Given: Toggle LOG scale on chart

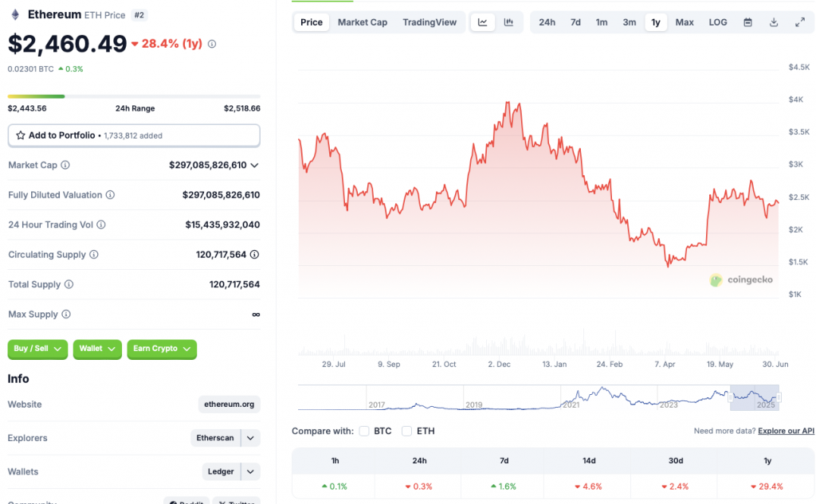Looking at the screenshot, I should pyautogui.click(x=718, y=22).
